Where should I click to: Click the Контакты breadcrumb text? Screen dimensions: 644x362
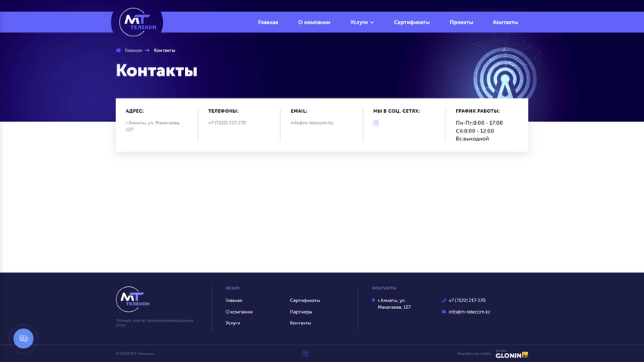click(164, 51)
